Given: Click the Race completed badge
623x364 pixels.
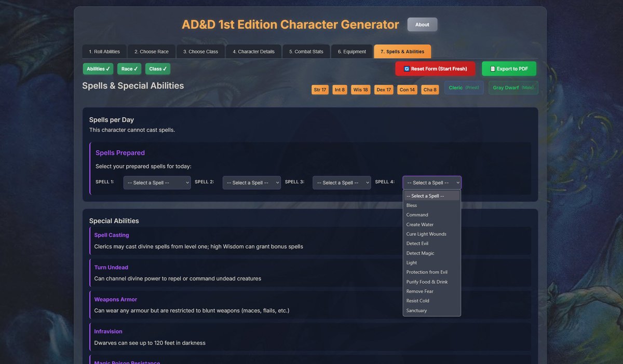Looking at the screenshot, I should coord(129,69).
